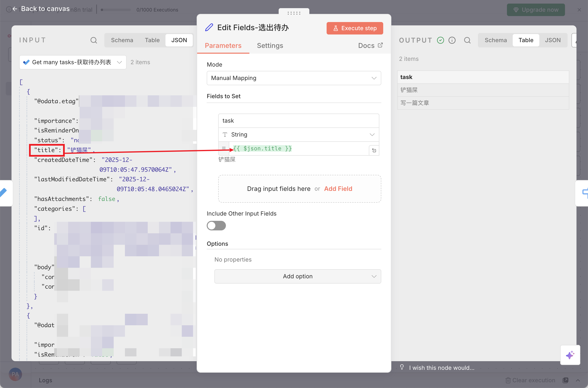Click the expression equals toggle
The width and height of the screenshot is (588, 388).
point(224,148)
